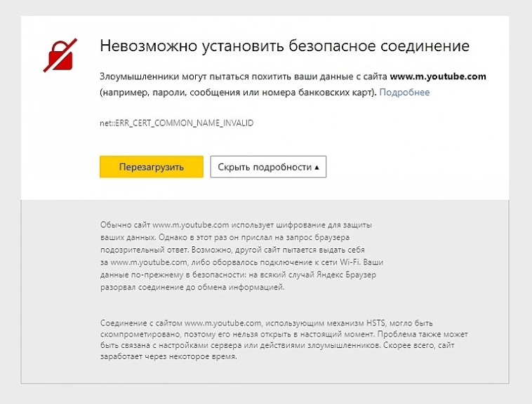The width and height of the screenshot is (532, 404).
Task: Click the bold www.m.youtube.com site name
Action: [x=438, y=76]
